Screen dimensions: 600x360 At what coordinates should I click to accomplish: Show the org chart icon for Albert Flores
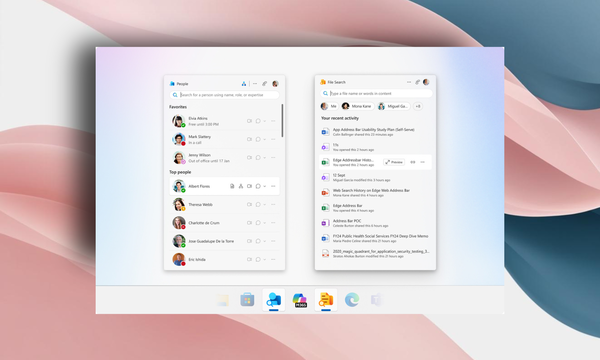click(x=241, y=186)
